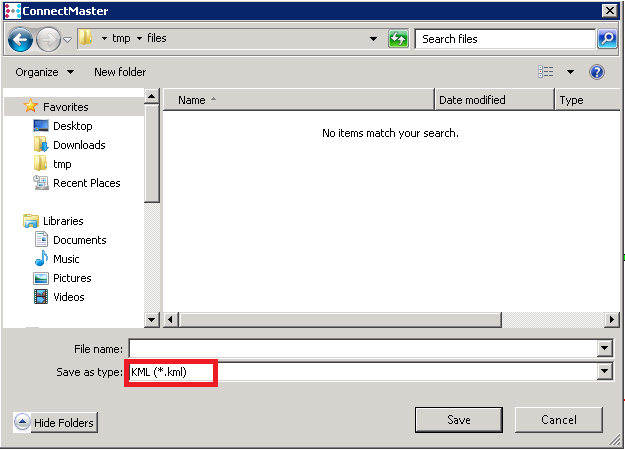625x450 pixels.
Task: Select Libraries in navigation pane
Action: 63,221
